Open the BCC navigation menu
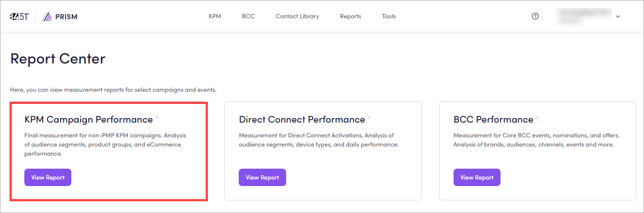This screenshot has height=213, width=644. click(x=248, y=16)
